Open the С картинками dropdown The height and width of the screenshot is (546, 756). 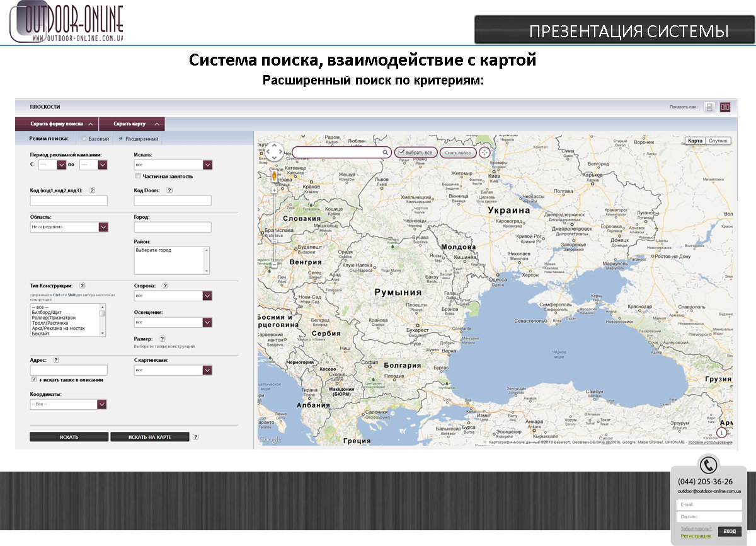click(x=173, y=370)
